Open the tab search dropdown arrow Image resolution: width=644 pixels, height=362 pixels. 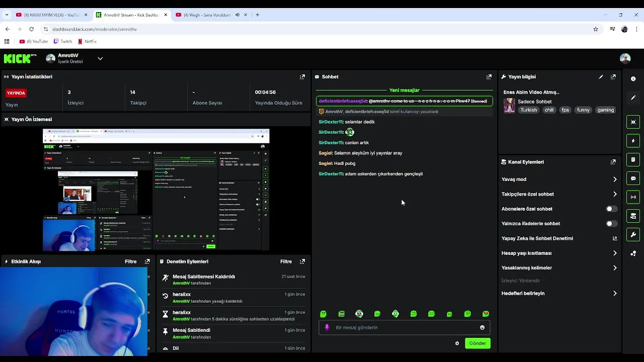coord(7,15)
